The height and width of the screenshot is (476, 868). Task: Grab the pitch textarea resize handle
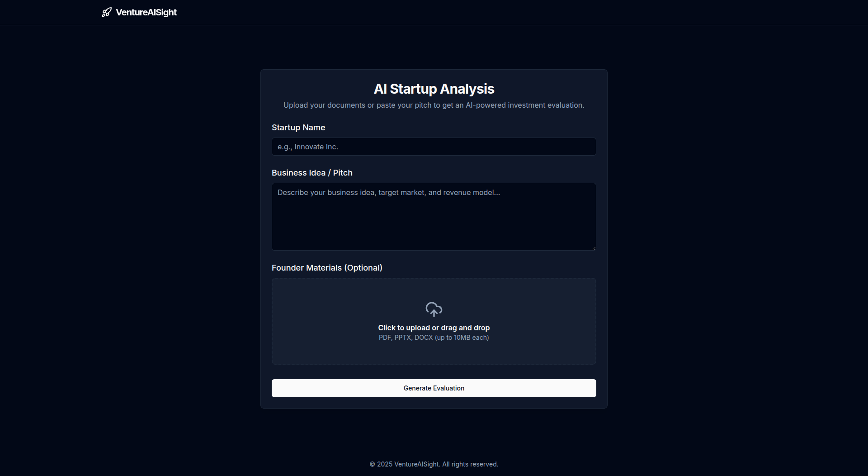coord(594,248)
